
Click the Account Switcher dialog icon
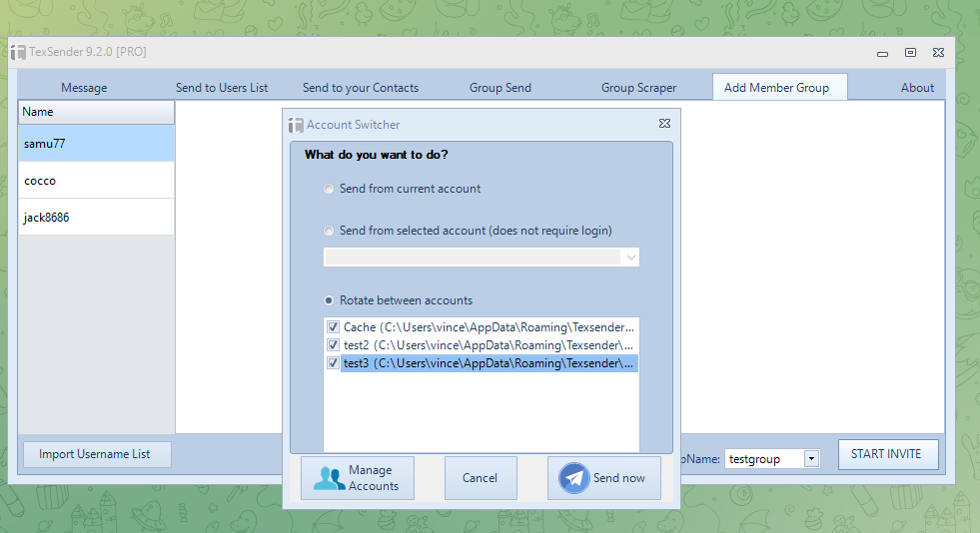click(296, 125)
